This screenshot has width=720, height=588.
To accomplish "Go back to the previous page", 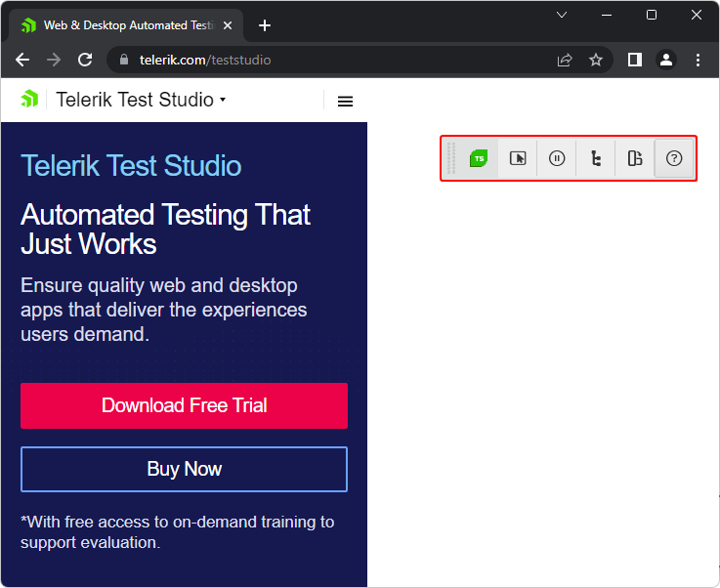I will pos(22,60).
